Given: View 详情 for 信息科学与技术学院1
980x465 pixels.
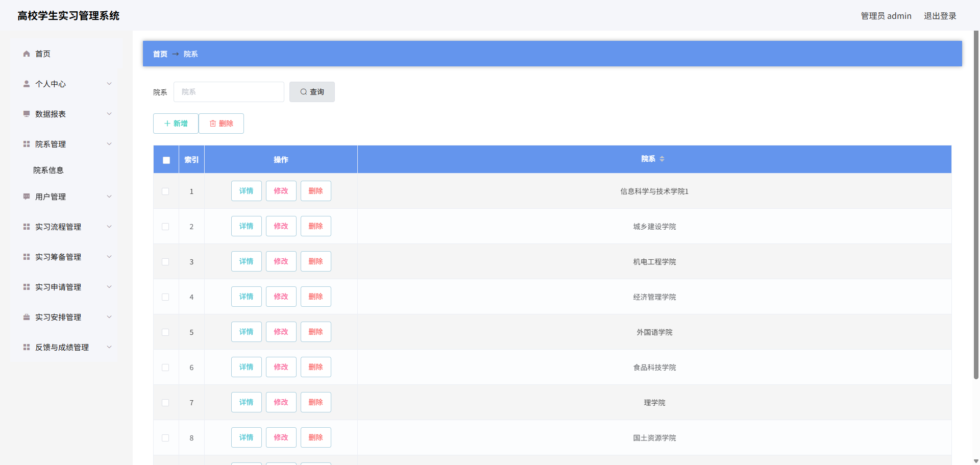Looking at the screenshot, I should click(247, 191).
